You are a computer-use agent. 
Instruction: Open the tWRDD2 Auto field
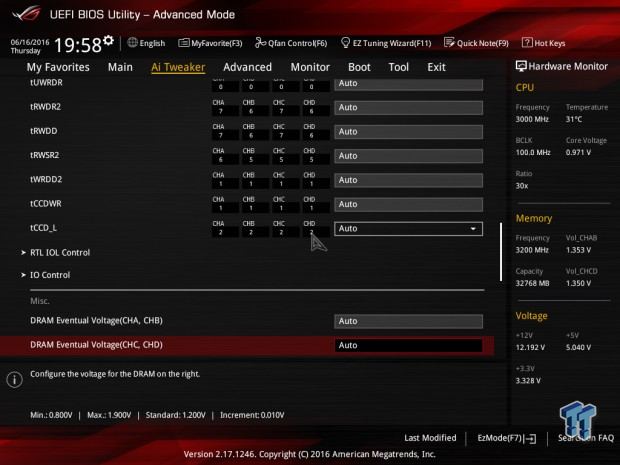tap(408, 180)
